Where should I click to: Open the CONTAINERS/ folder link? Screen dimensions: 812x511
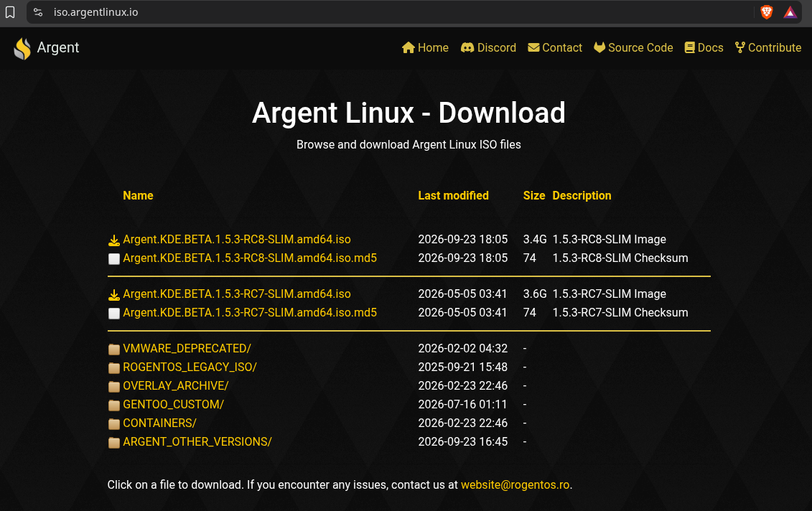(159, 423)
